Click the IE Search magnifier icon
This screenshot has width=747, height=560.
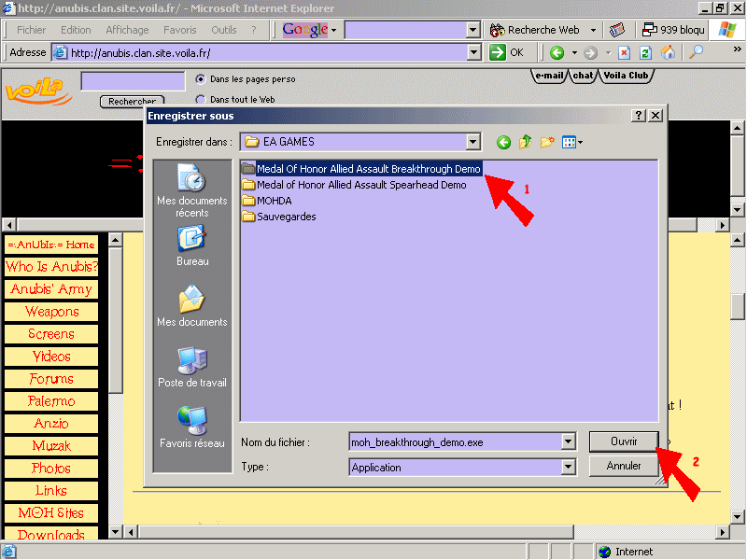coord(696,52)
